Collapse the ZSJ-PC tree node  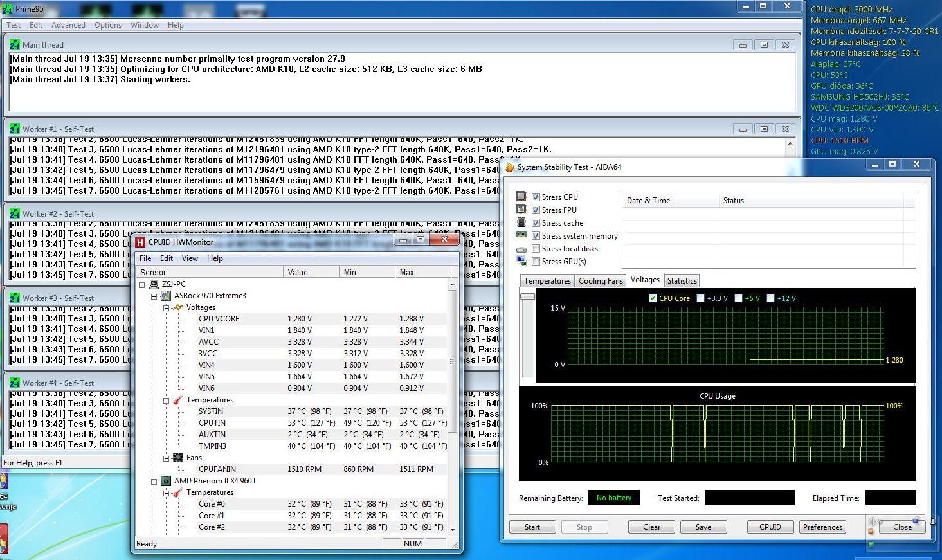click(x=142, y=284)
